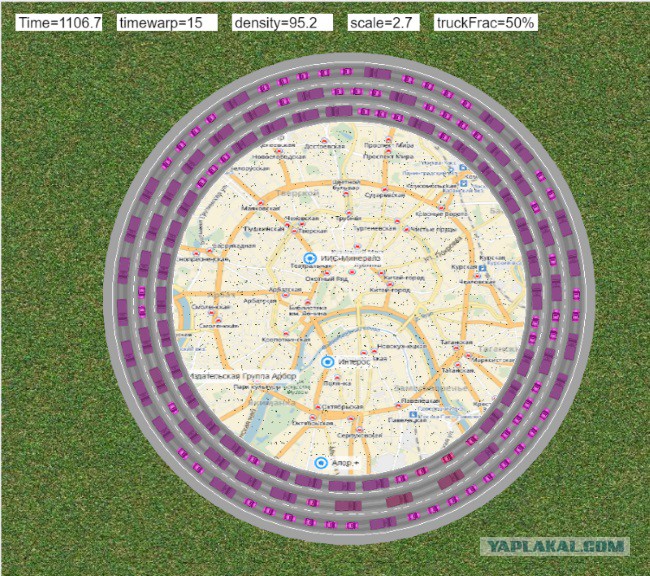Click the Якиманка district label

click(x=272, y=403)
